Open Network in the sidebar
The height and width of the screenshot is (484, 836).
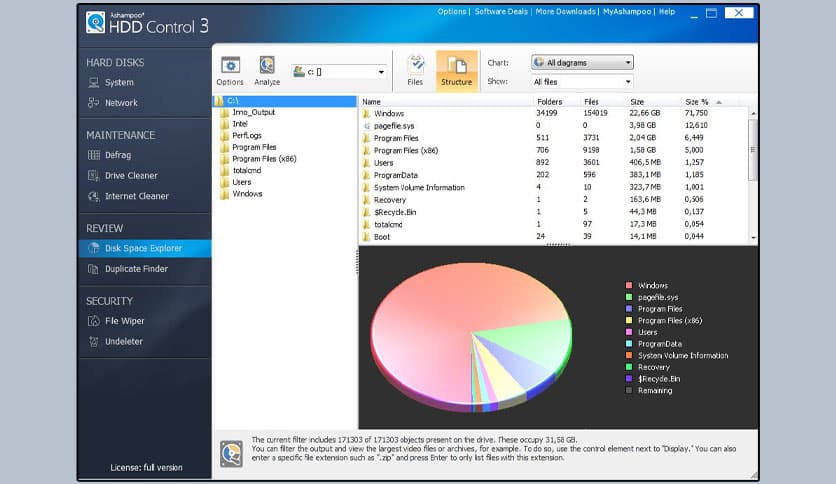pos(120,103)
